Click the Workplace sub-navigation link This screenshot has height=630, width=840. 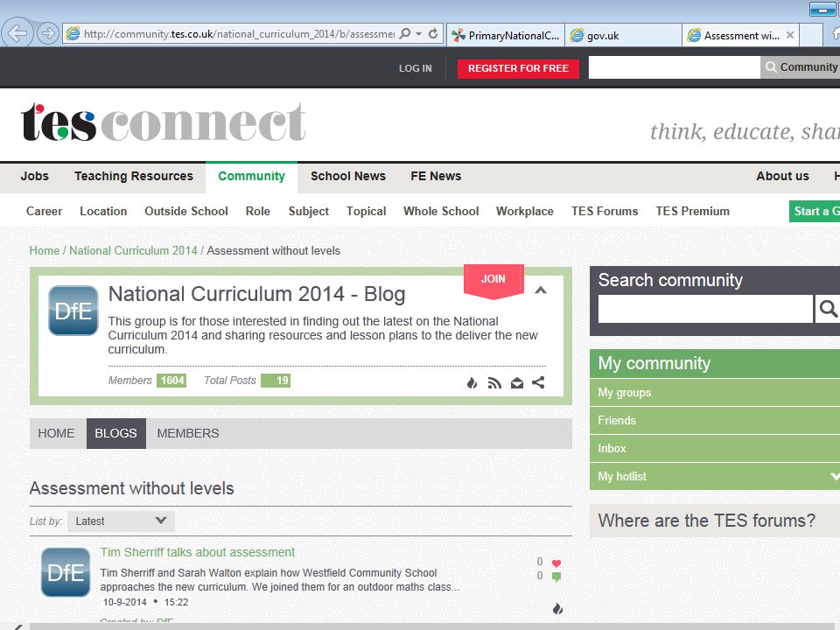(525, 211)
